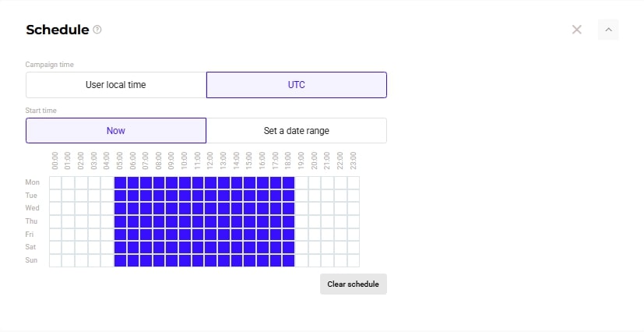
Task: Disable Thursday 08:00 schedule cell
Action: pyautogui.click(x=159, y=221)
